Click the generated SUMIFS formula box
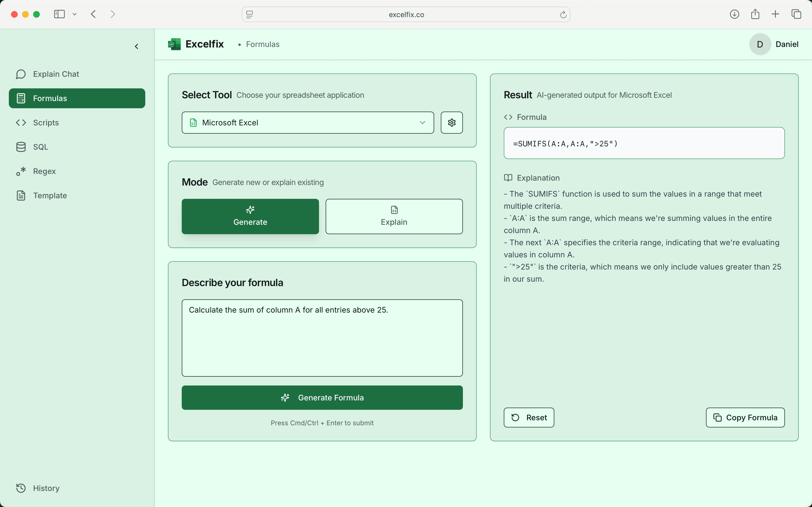Screen dimensions: 812x507 tap(644, 143)
